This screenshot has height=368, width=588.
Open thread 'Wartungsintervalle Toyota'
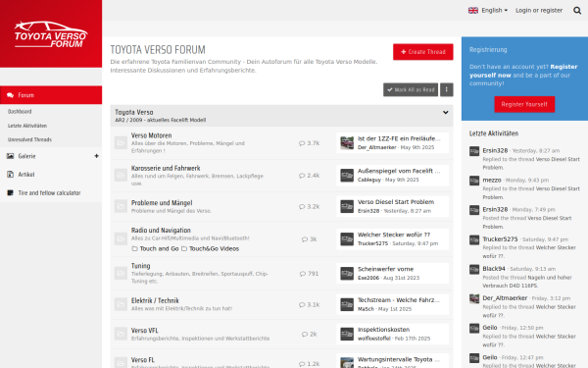399,359
